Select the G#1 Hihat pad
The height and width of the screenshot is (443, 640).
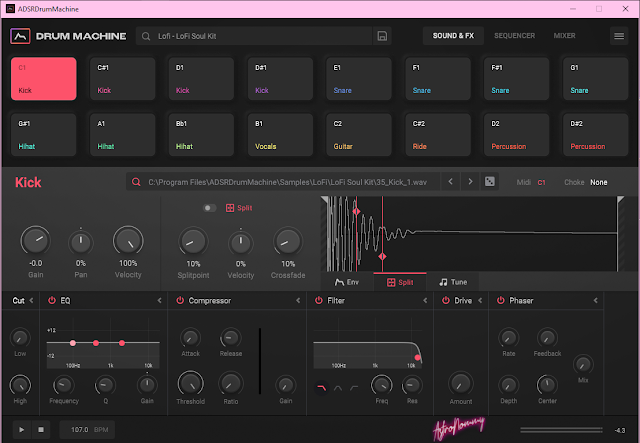pos(44,135)
